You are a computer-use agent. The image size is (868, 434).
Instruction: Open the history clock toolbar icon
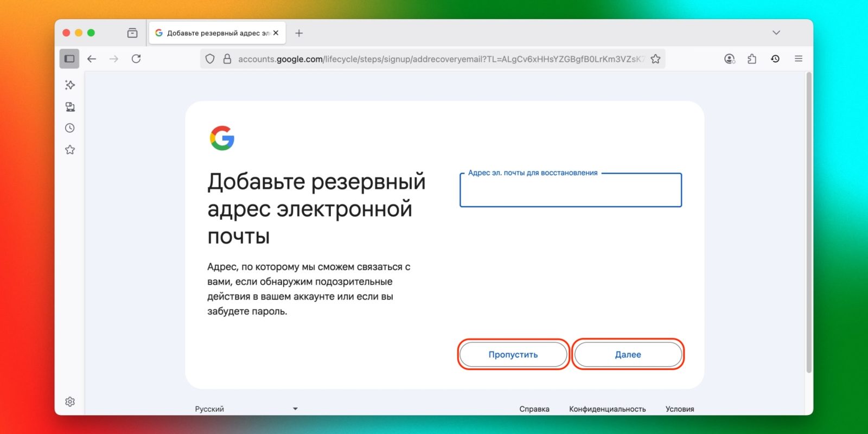point(775,59)
